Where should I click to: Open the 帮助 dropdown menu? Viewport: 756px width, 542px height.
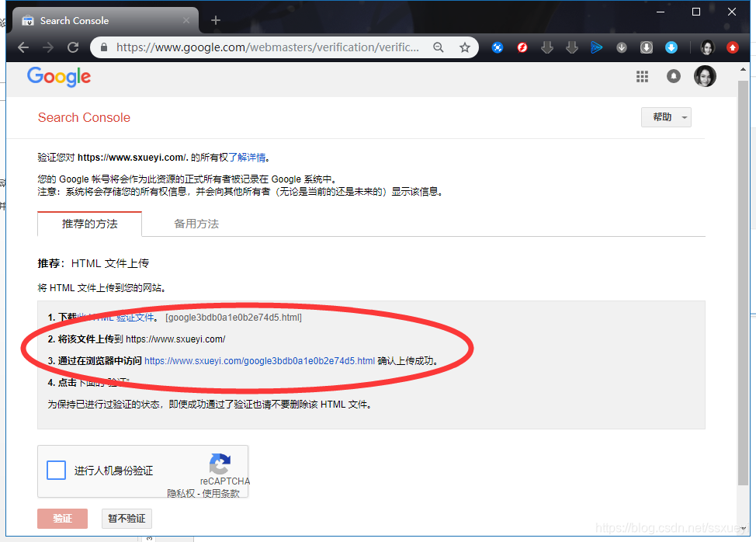(x=666, y=117)
